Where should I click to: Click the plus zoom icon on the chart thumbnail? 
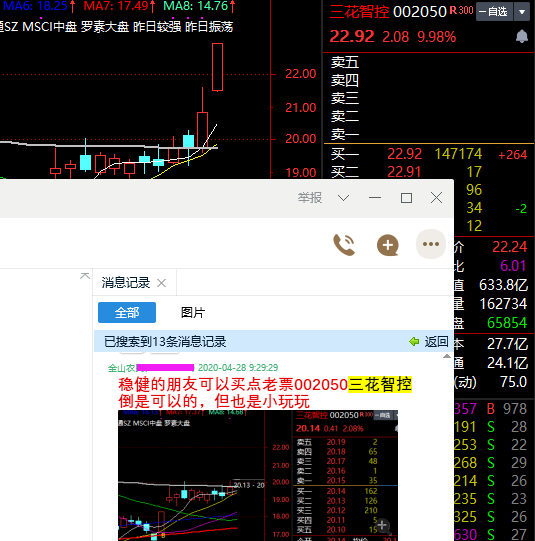coord(382,525)
